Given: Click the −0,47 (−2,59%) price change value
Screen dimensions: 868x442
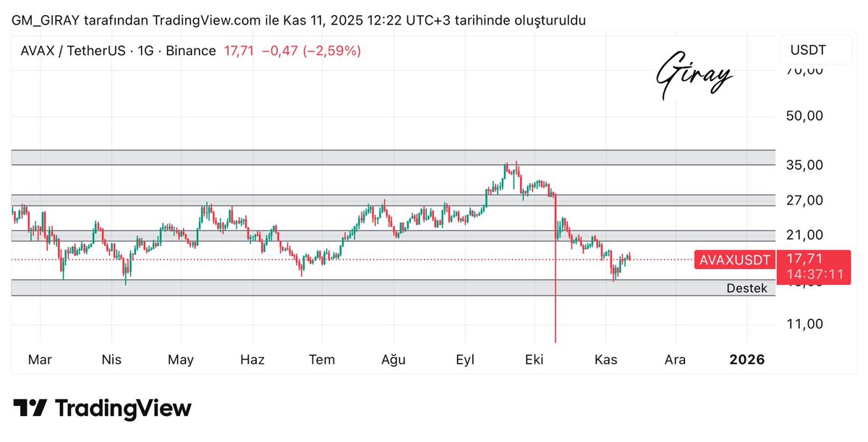Looking at the screenshot, I should (311, 51).
